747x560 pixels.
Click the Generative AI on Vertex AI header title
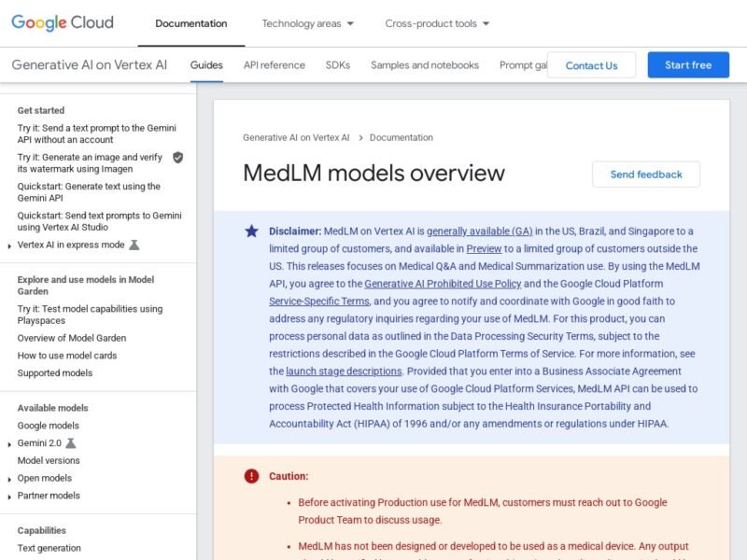click(89, 64)
